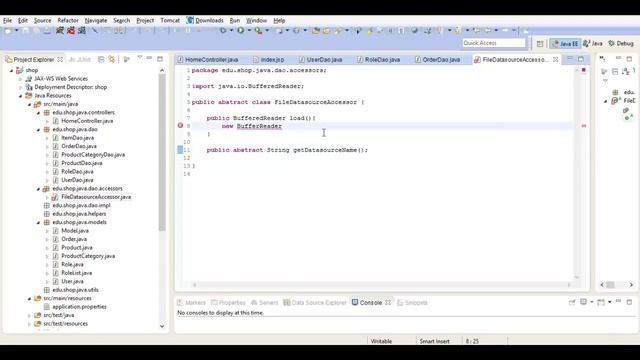
Task: Collapse all in Project Explorer toolbar
Action: 101,60
